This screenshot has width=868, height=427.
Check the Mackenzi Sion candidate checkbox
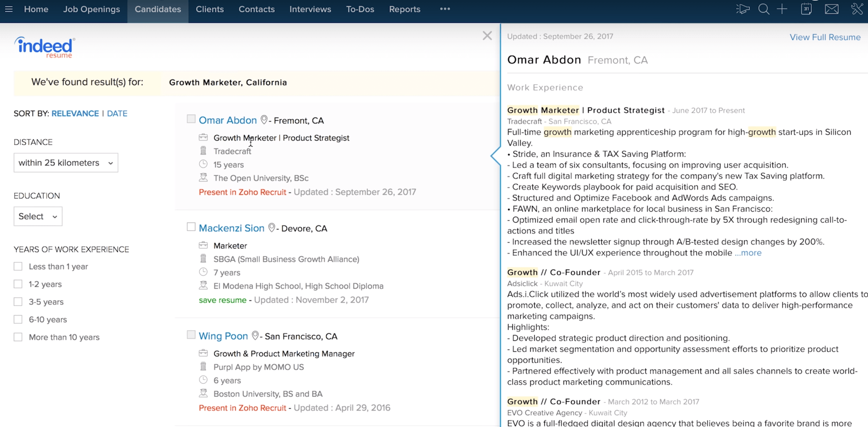[x=191, y=227]
